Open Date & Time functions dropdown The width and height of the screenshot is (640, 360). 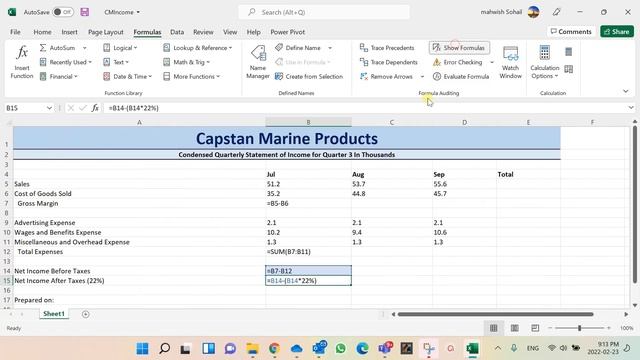[127, 76]
